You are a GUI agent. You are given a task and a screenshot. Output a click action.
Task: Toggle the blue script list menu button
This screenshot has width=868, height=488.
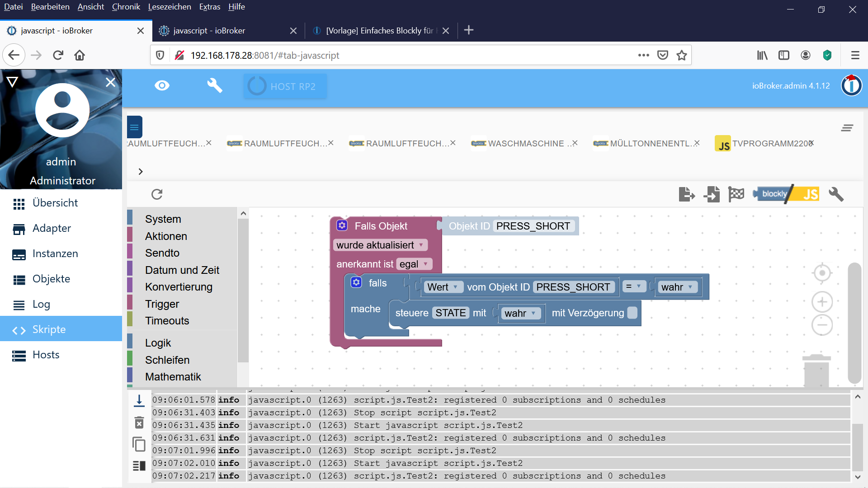point(134,127)
